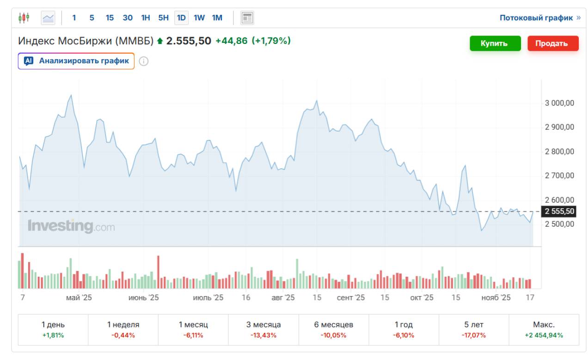Set interval to 1M monthly
The height and width of the screenshot is (364, 588).
pos(217,18)
